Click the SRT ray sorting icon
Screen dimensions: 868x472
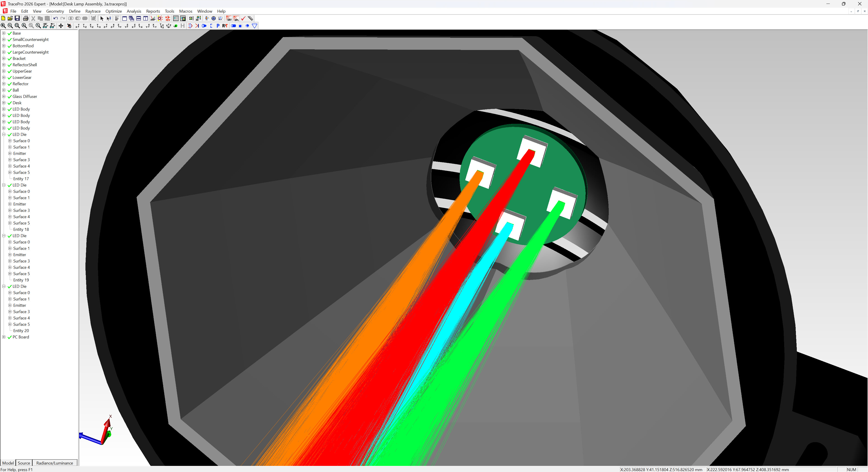tap(229, 19)
